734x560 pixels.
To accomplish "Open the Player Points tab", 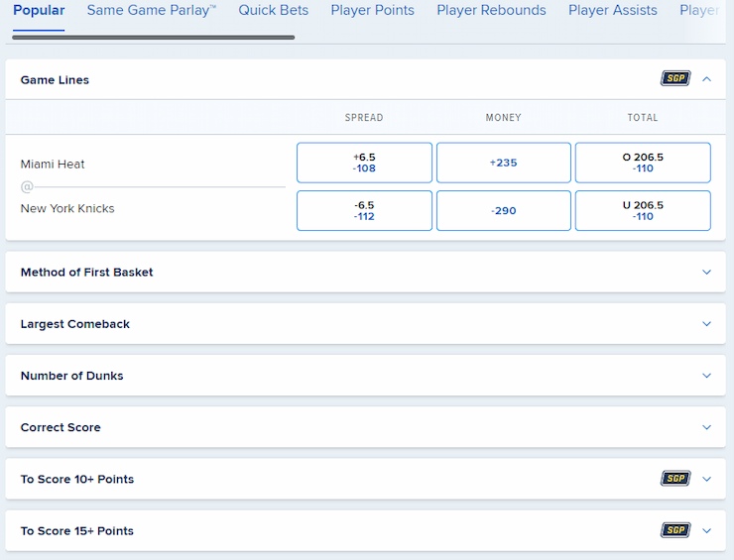I will [x=373, y=10].
